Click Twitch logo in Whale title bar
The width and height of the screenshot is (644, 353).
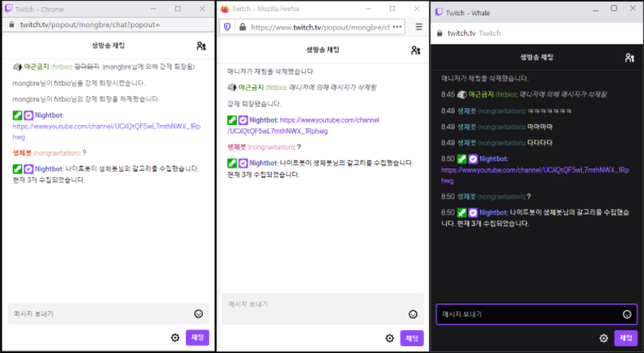pos(439,13)
